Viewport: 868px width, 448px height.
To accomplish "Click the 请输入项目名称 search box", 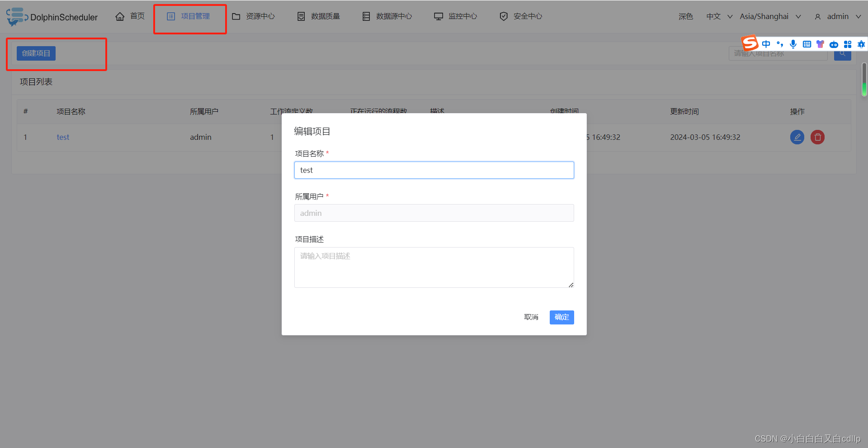I will pyautogui.click(x=778, y=53).
